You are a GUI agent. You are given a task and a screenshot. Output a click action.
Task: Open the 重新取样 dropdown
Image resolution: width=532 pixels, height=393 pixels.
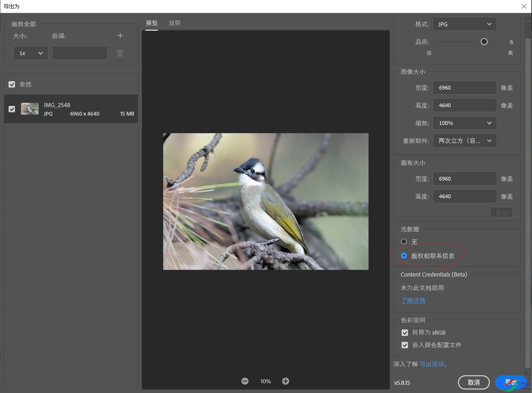465,141
